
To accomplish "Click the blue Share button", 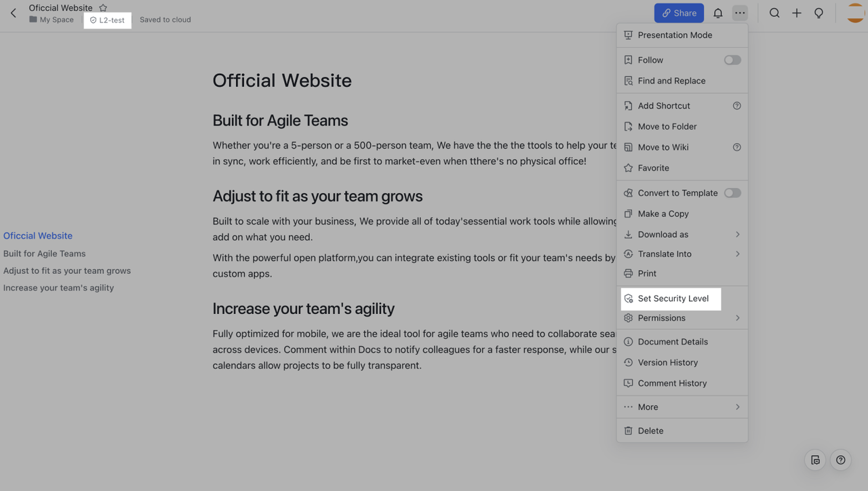I will click(679, 13).
